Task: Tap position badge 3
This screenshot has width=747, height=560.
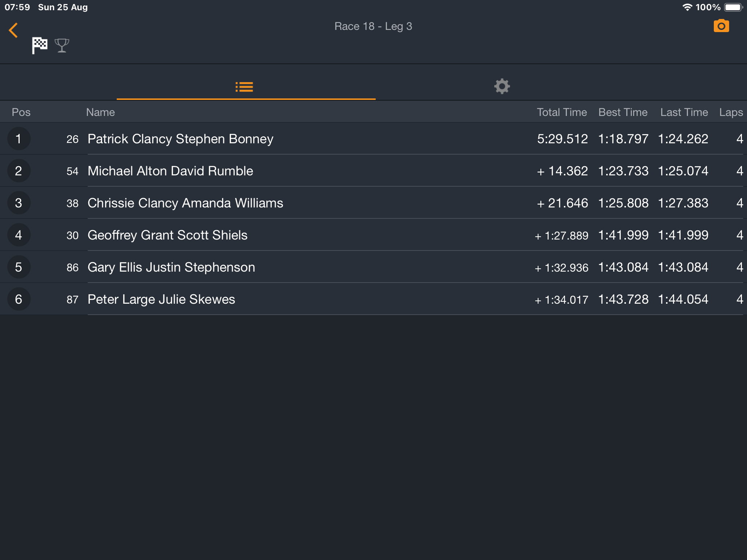Action: pos(19,203)
